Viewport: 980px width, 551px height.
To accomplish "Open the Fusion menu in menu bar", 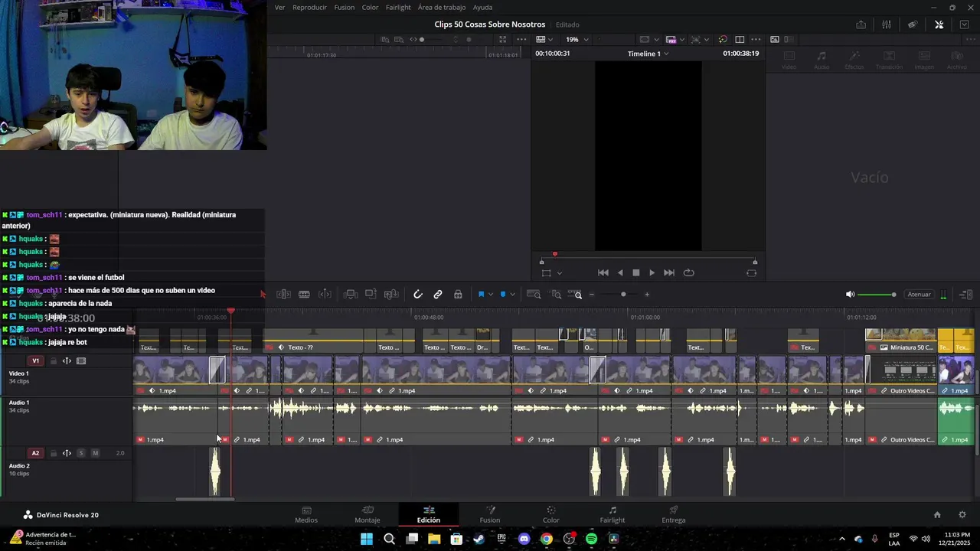I will [x=345, y=8].
